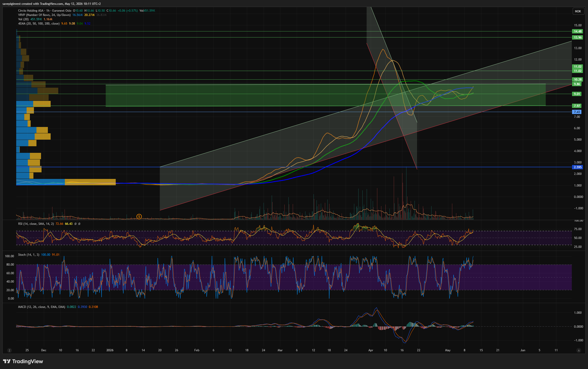Click the Circio Holding ASA symbol title
The image size is (588, 369).
(x=31, y=11)
